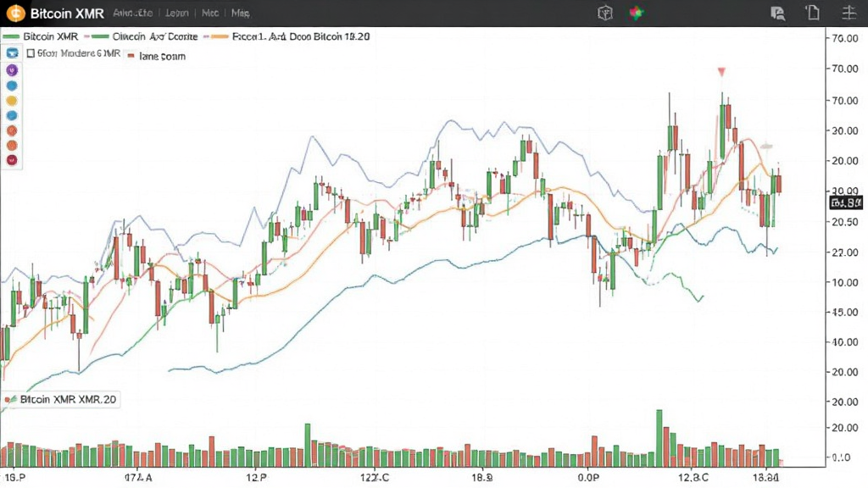Toggle the checkbox beside the 6 XMR label

click(31, 53)
